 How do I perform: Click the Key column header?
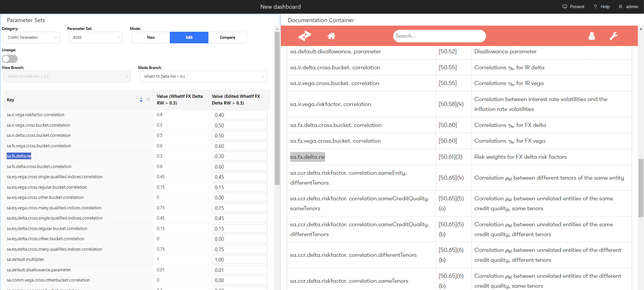[79, 100]
